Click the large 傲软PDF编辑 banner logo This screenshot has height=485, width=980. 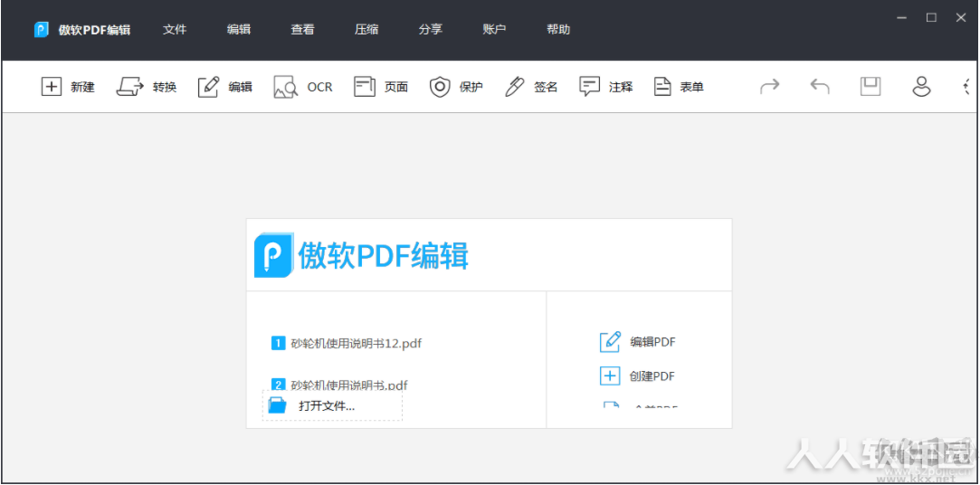click(x=361, y=255)
